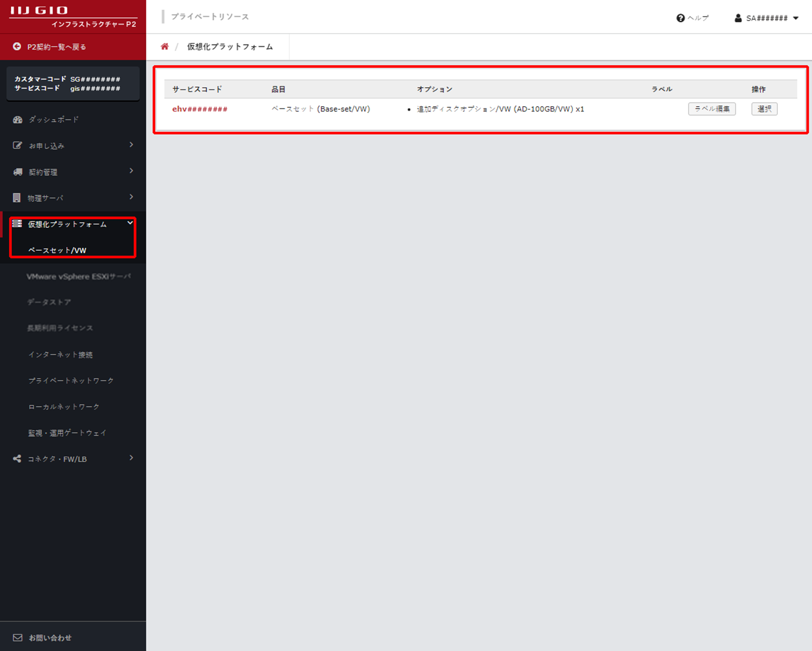Click the 選択 button
This screenshot has height=651, width=812.
coord(765,109)
